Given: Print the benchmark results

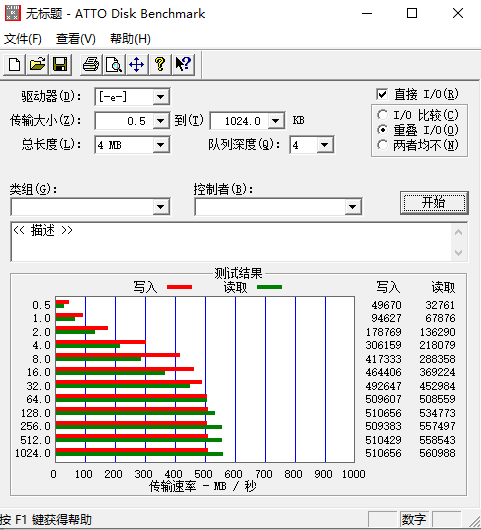Looking at the screenshot, I should pos(91,64).
